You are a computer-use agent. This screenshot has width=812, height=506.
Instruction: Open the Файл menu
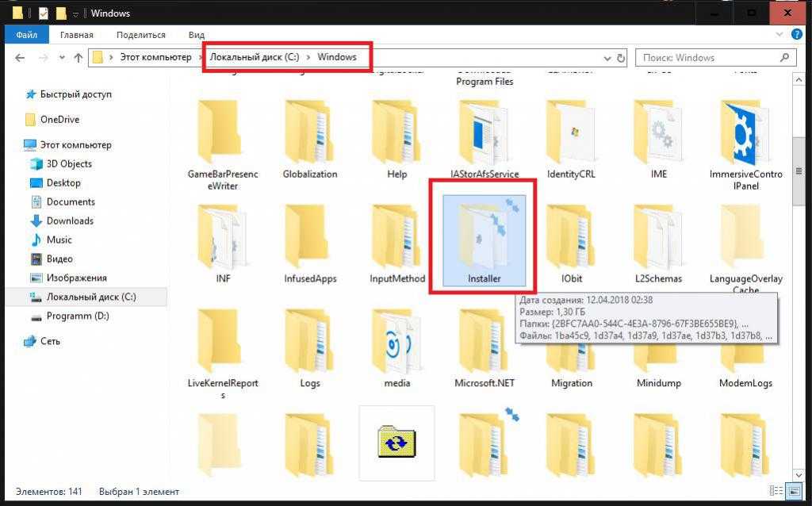26,35
